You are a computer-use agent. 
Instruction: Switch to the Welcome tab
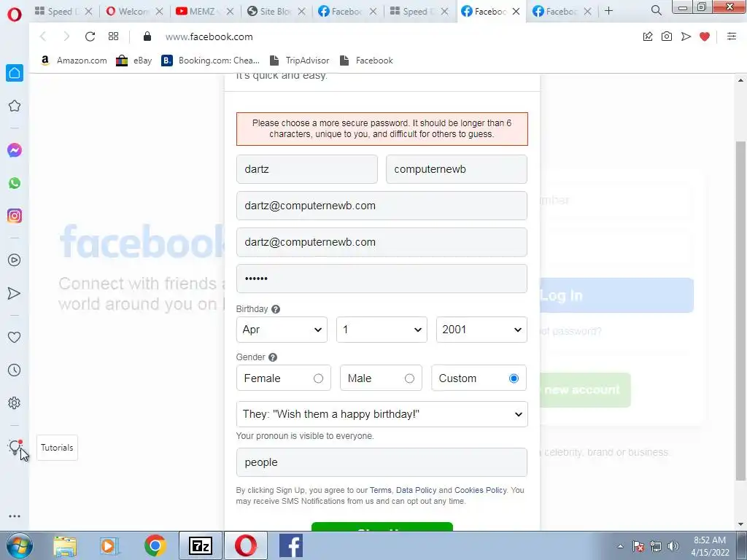click(x=134, y=11)
